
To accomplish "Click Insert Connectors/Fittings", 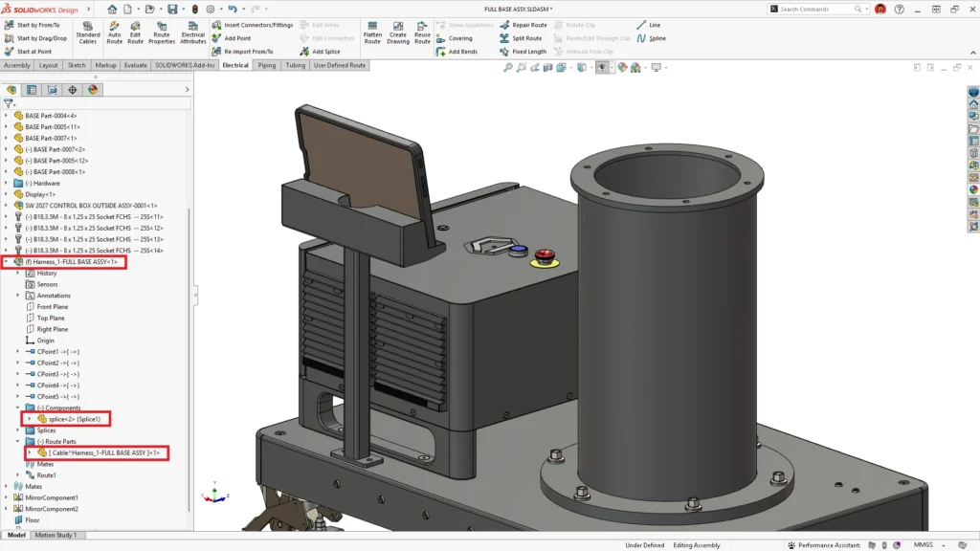I will click(253, 25).
